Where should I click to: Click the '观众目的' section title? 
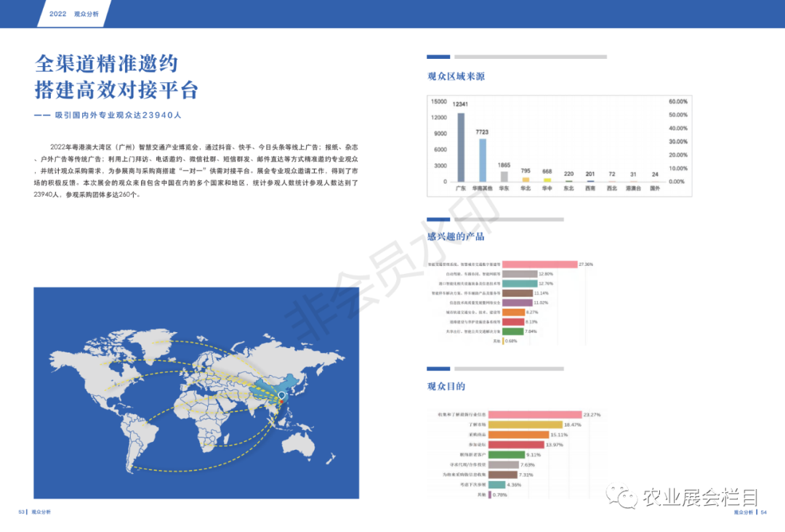(x=446, y=386)
